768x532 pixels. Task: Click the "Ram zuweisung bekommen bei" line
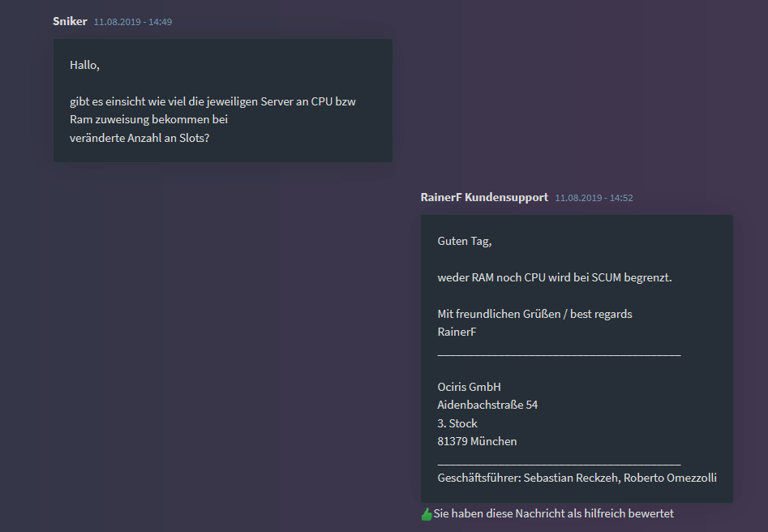coord(148,119)
